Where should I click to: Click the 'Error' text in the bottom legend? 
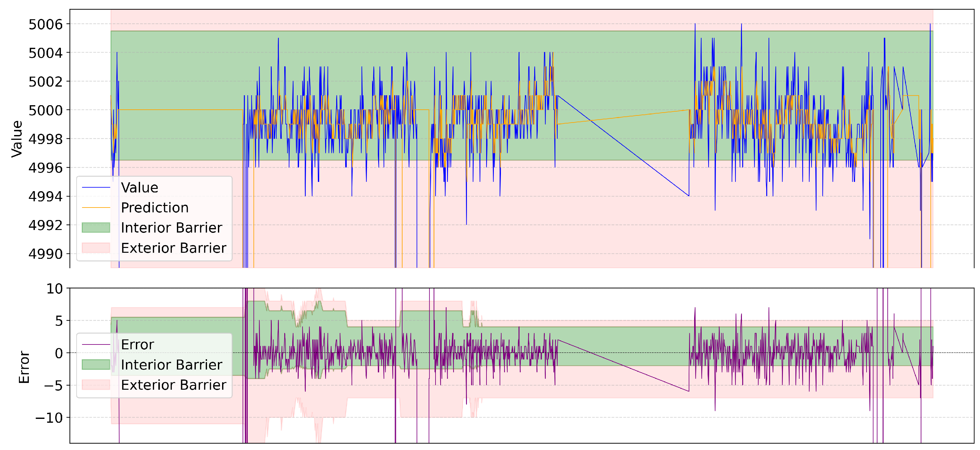click(137, 344)
